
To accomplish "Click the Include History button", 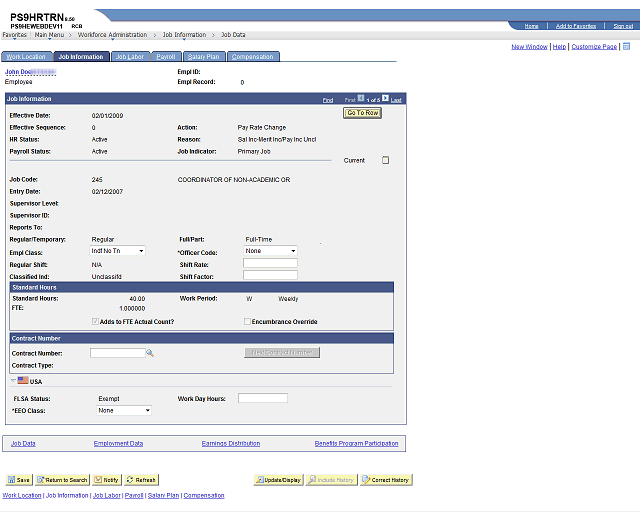I will coord(331,480).
